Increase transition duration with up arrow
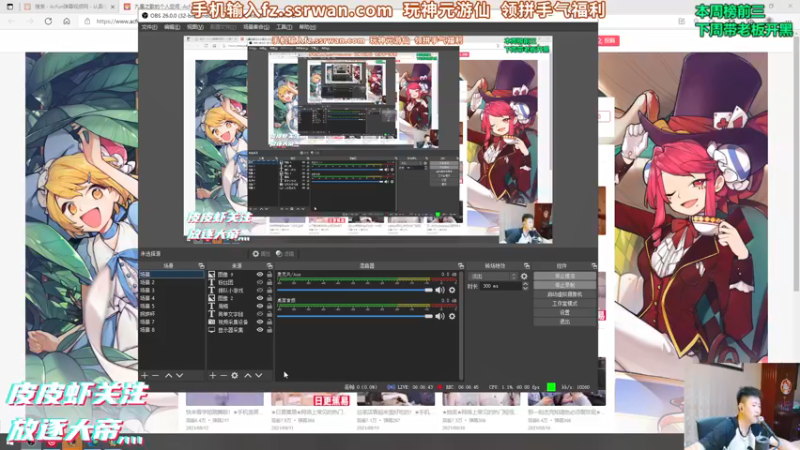This screenshot has width=800, height=450. pyautogui.click(x=525, y=284)
